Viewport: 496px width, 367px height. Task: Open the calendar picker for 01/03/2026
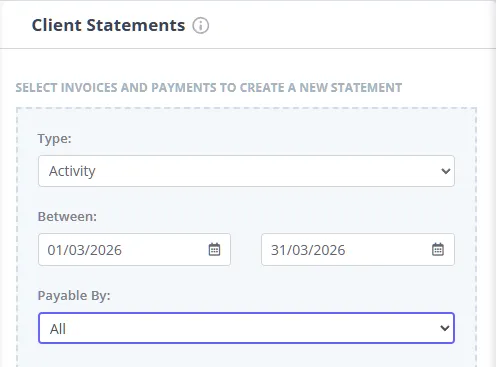coord(214,249)
